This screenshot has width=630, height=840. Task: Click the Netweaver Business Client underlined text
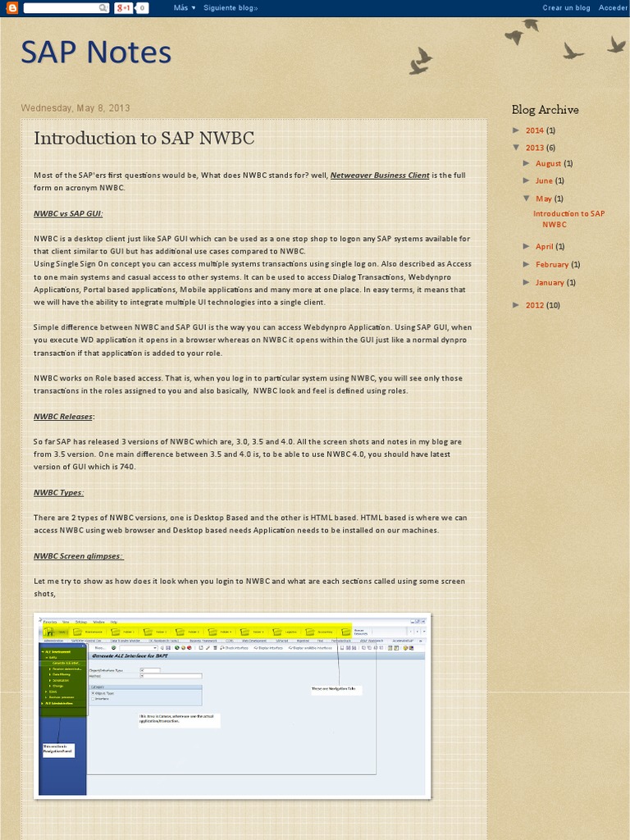380,176
